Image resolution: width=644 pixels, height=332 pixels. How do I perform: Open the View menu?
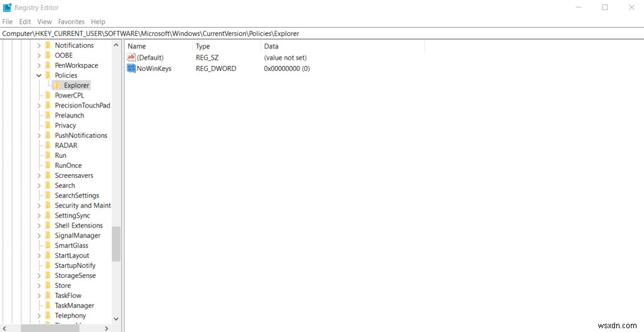coord(45,21)
